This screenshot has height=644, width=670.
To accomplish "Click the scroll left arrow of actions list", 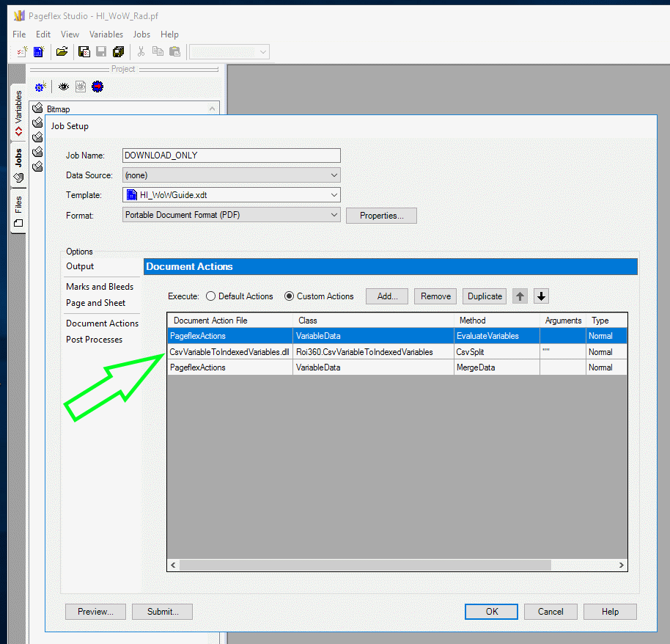I will pos(173,565).
